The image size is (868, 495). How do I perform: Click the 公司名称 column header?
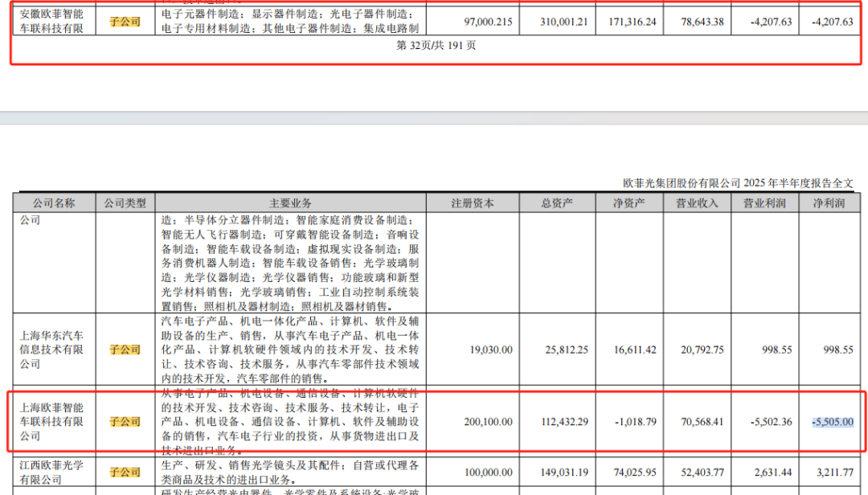(x=53, y=203)
